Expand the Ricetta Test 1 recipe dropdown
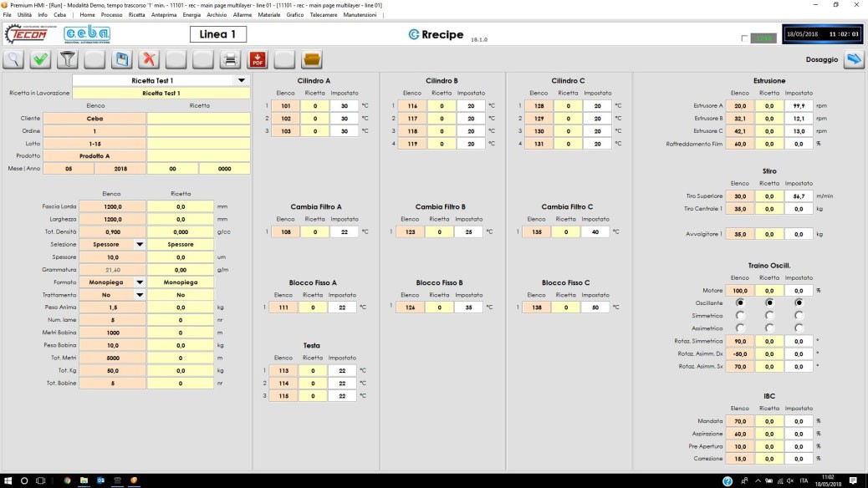This screenshot has height=488, width=868. (242, 81)
